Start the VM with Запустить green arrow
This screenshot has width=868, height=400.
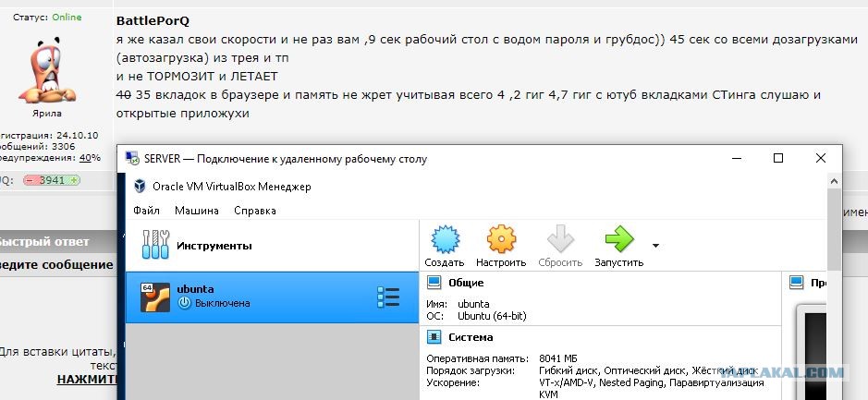pos(619,239)
